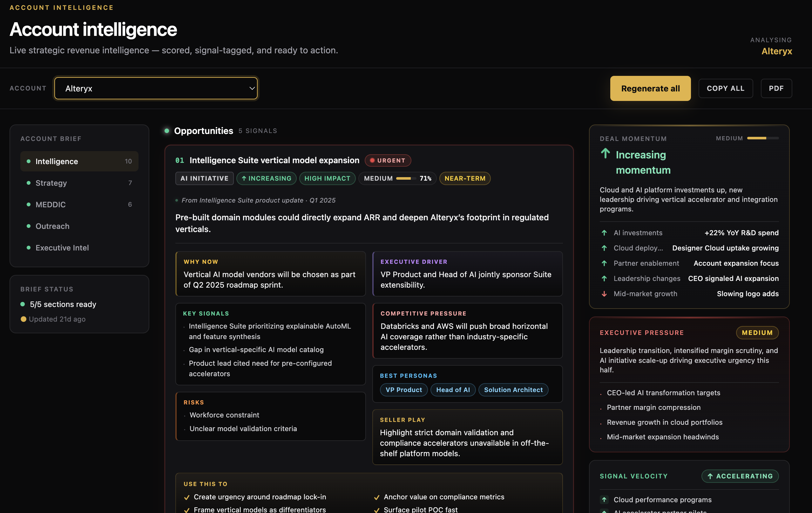This screenshot has width=812, height=513.
Task: Click the EXECUTIVE DRIVER card text
Action: point(466,279)
